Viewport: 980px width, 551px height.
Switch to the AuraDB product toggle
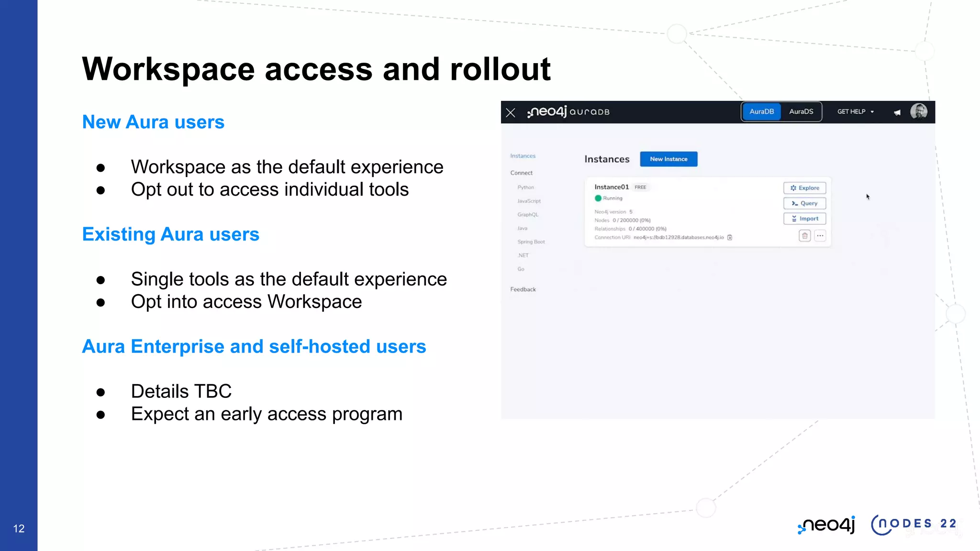pyautogui.click(x=761, y=111)
